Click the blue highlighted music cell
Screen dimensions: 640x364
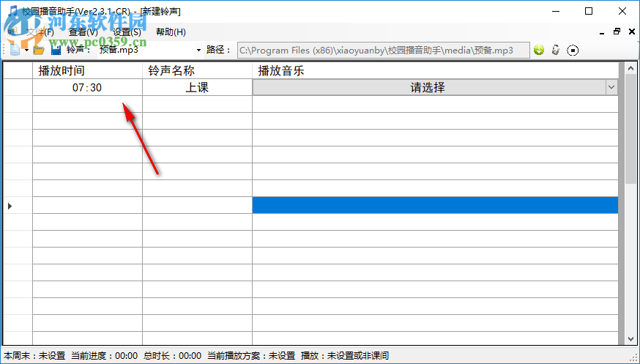(x=435, y=205)
